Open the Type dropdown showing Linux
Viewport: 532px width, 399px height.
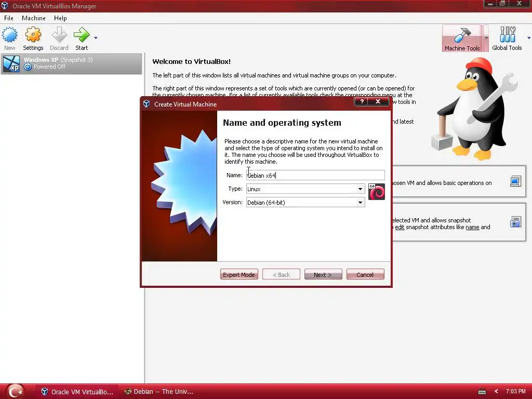[x=305, y=189]
